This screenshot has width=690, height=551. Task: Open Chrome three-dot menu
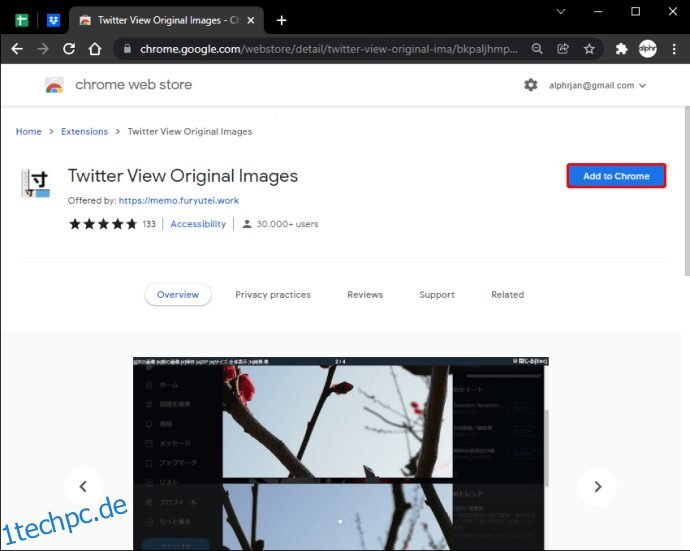674,49
